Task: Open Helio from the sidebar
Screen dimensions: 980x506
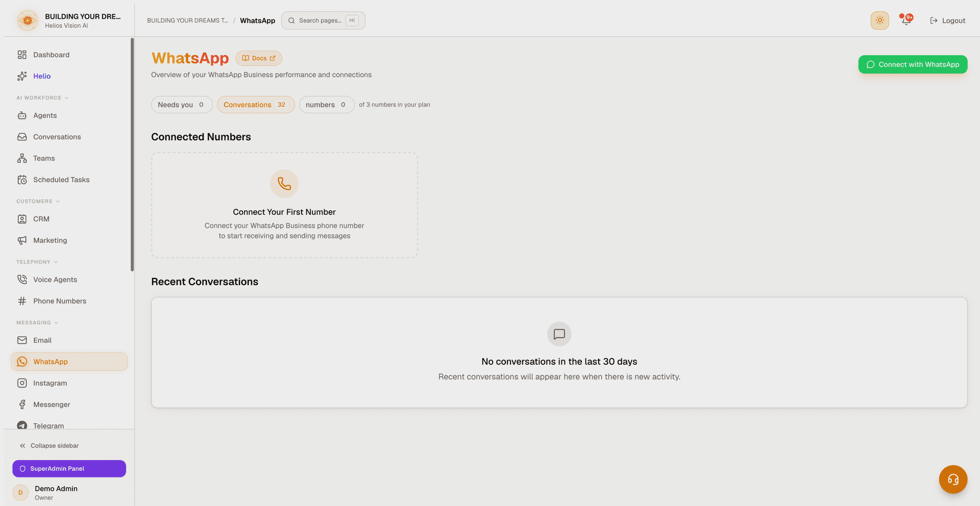Action: coord(69,76)
